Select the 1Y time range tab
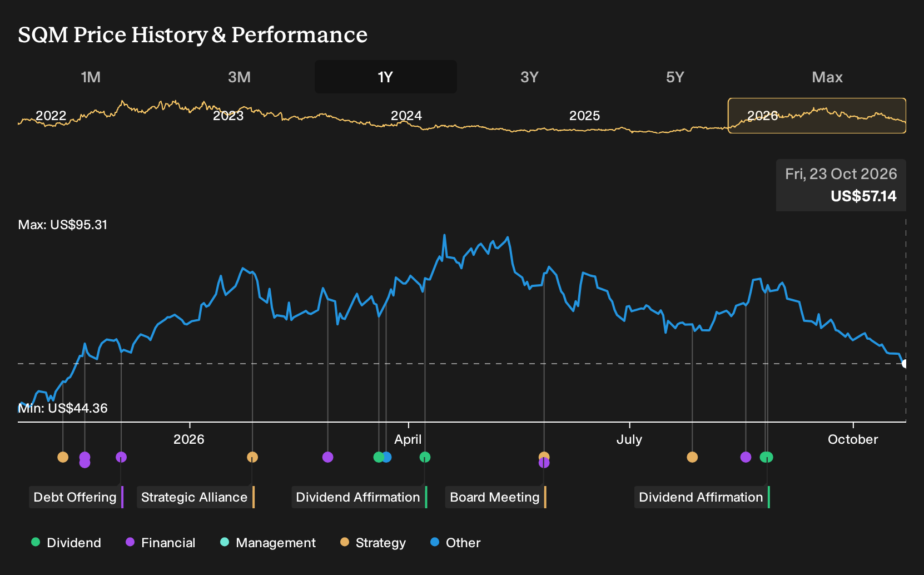This screenshot has height=575, width=924. pyautogui.click(x=386, y=77)
